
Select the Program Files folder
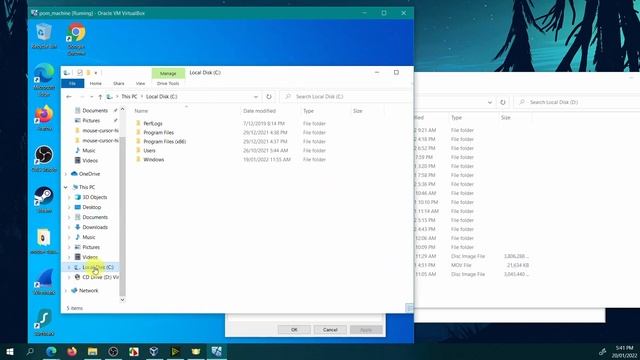point(158,132)
